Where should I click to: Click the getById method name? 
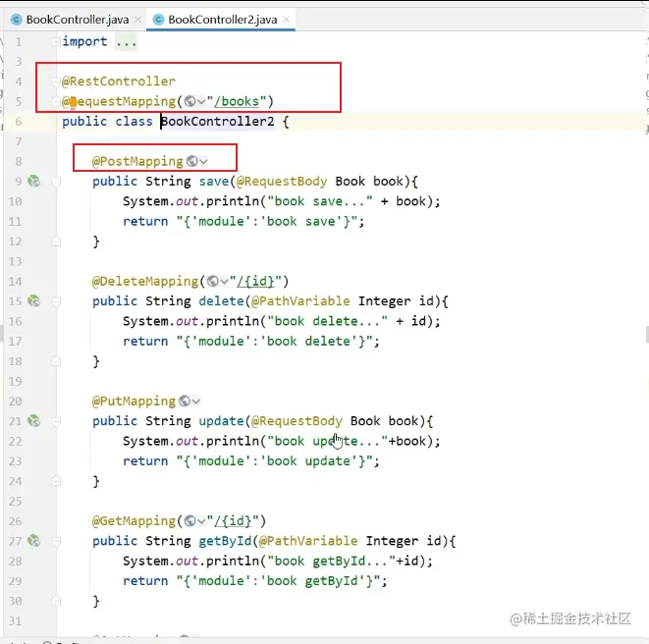coord(225,541)
